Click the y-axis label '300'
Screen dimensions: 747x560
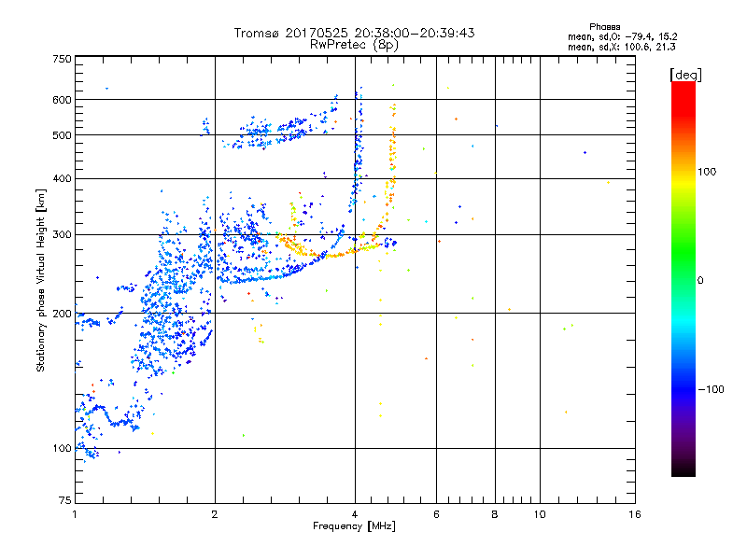click(62, 235)
